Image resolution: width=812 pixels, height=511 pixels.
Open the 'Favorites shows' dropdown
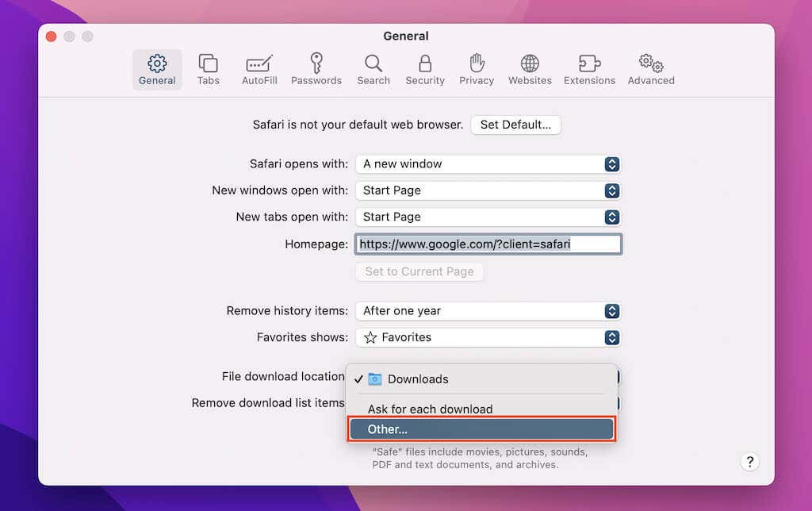488,337
